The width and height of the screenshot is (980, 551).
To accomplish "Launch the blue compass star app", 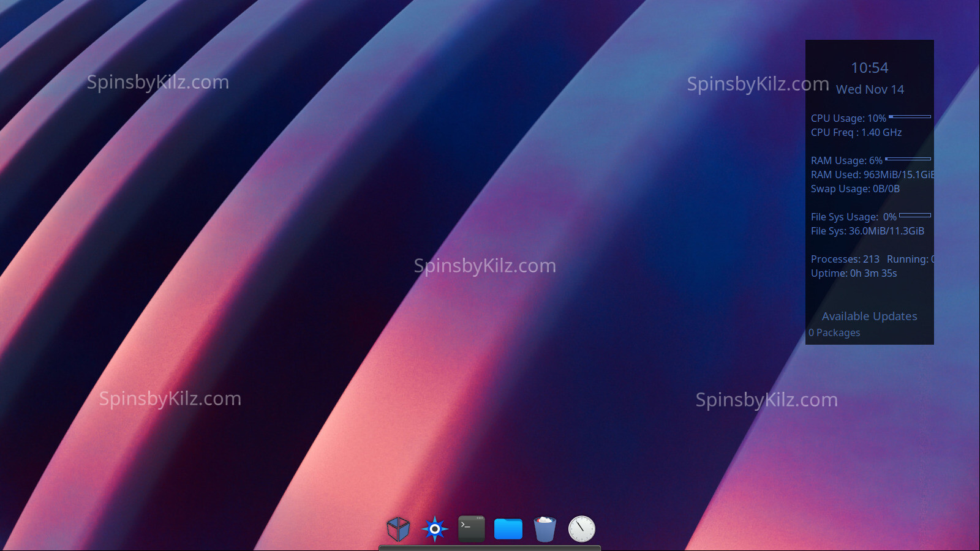I will [x=435, y=529].
